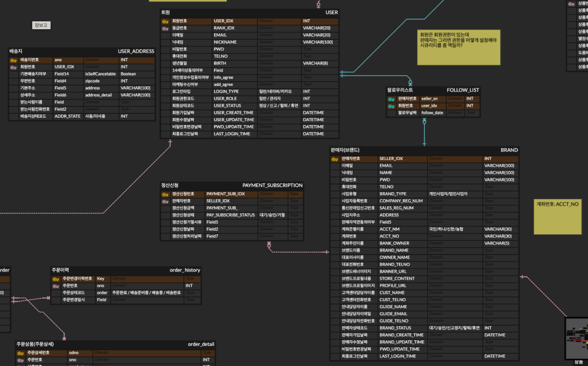Select the yellow memo reading 계좌번호: ACCT_NO

(557, 217)
